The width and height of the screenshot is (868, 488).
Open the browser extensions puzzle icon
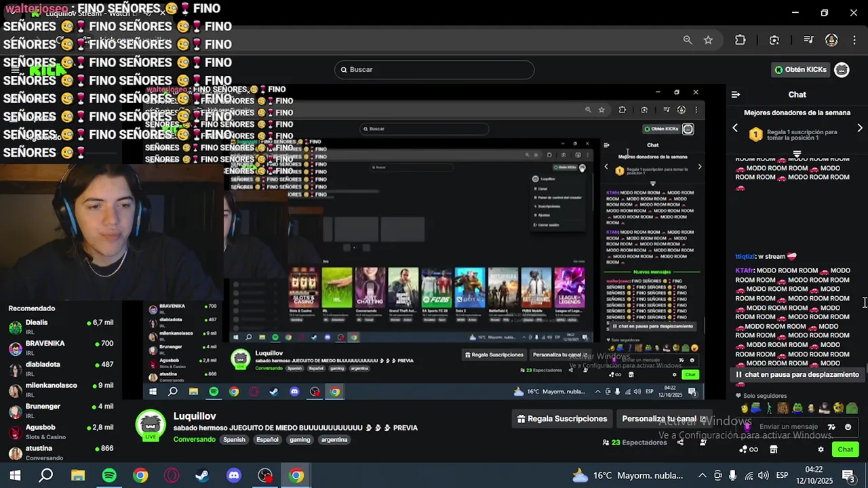741,40
